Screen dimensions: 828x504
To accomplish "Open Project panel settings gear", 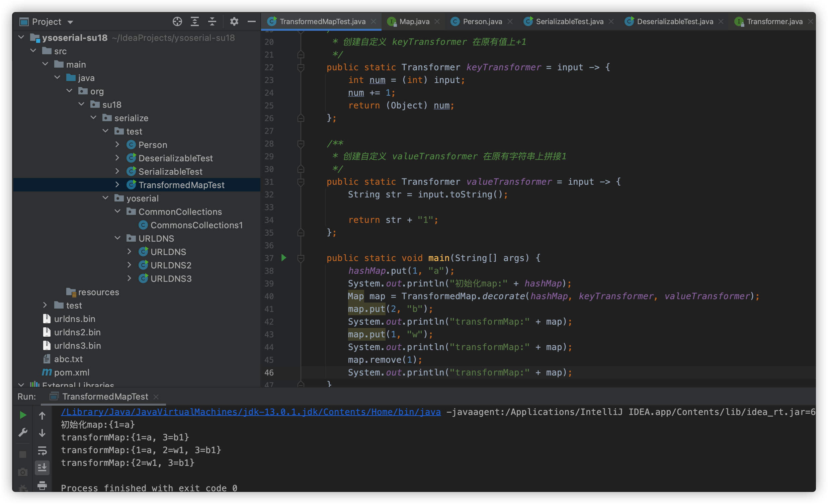I will [234, 21].
